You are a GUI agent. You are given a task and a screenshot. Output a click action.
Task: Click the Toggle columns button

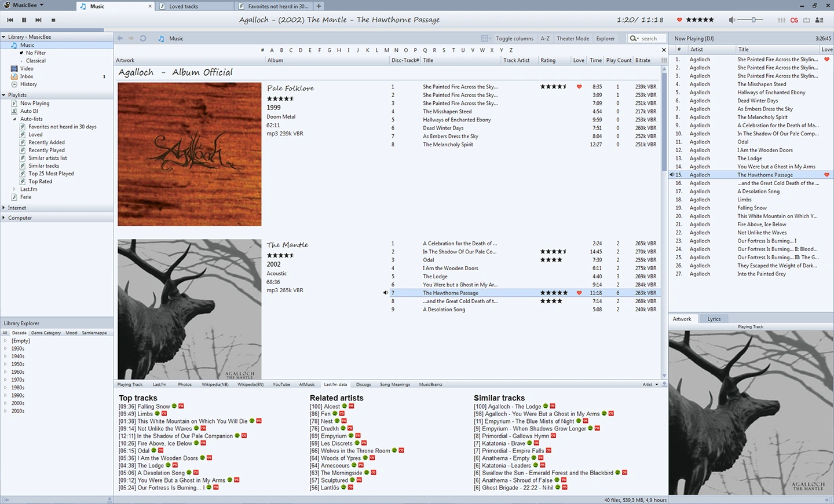[x=514, y=39]
